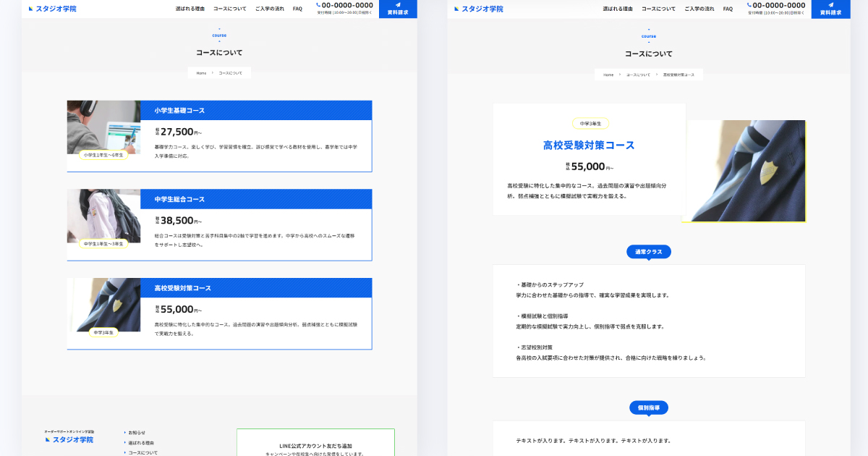Open the 中学生総合コース card title

click(x=179, y=199)
